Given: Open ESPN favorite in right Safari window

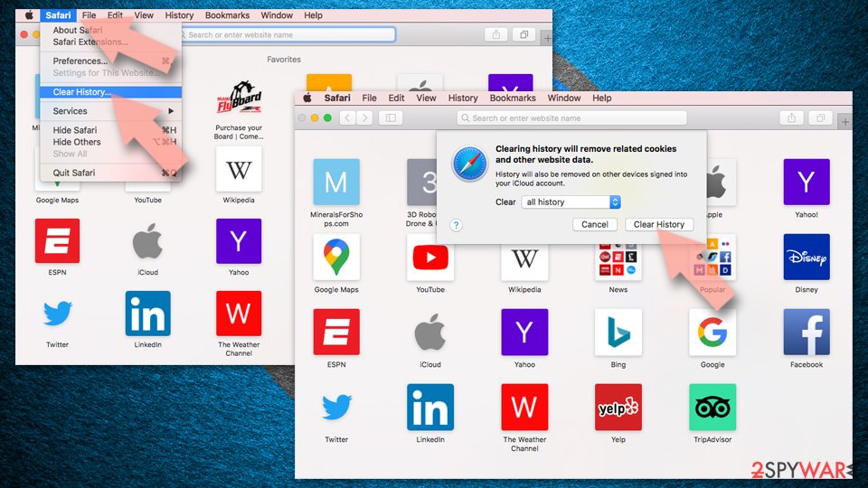Looking at the screenshot, I should coord(336,332).
